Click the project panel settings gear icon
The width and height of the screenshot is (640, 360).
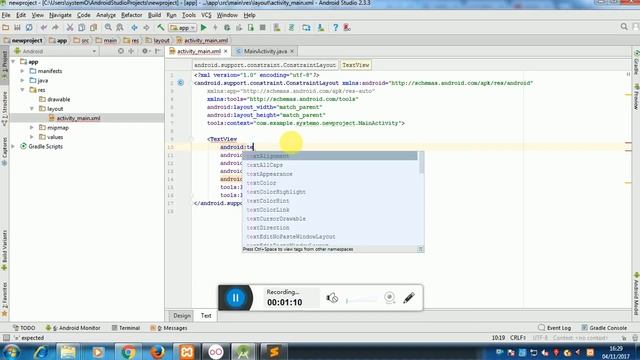coord(144,51)
